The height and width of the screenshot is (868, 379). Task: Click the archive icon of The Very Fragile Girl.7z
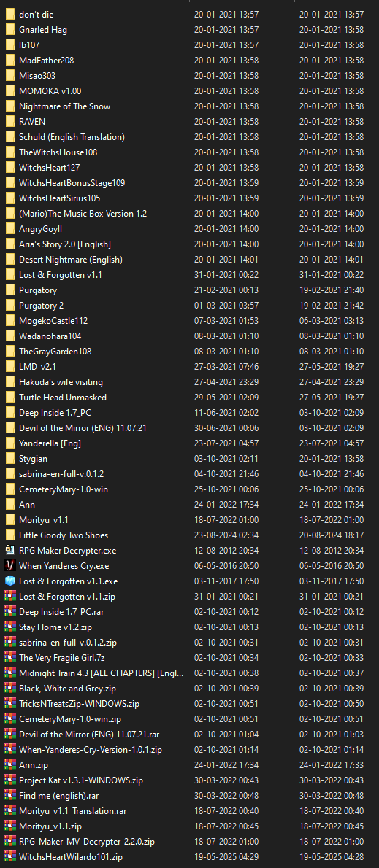(10, 658)
